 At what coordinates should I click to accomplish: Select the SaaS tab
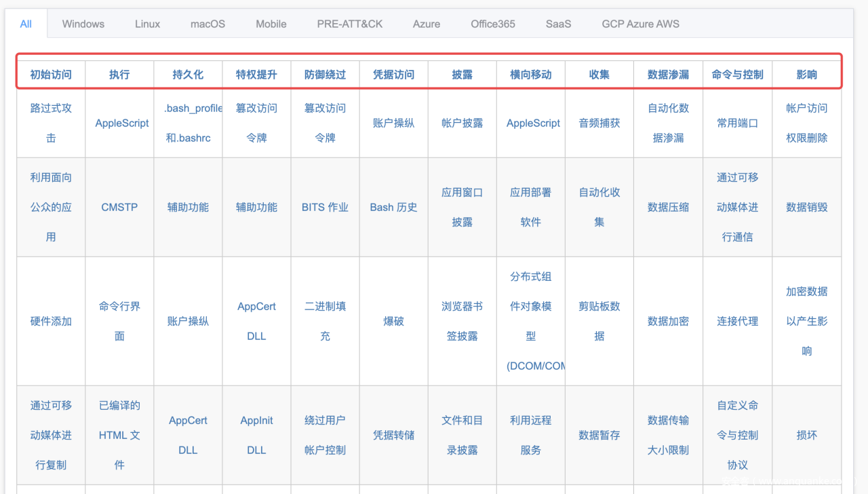(558, 24)
